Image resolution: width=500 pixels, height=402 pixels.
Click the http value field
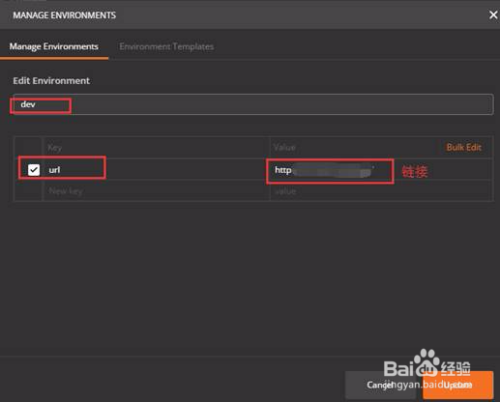pyautogui.click(x=381, y=170)
